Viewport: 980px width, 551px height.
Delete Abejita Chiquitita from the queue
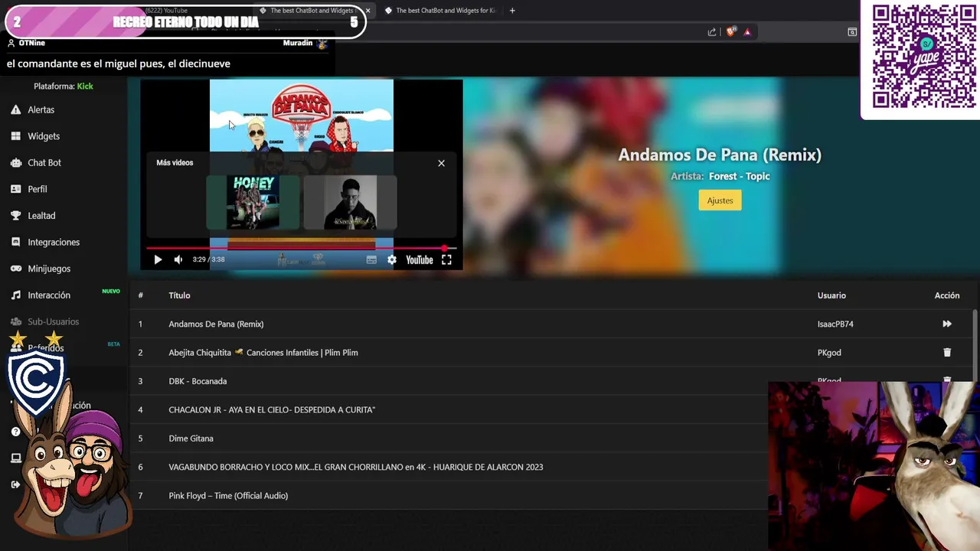(947, 353)
